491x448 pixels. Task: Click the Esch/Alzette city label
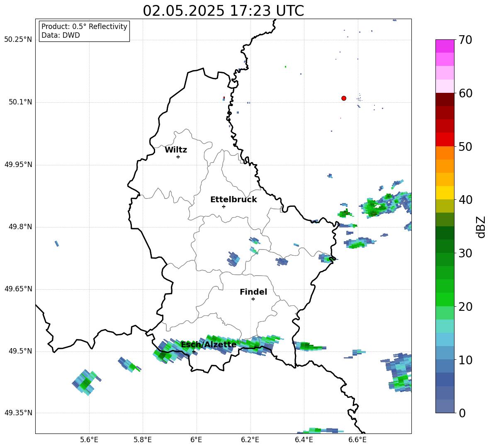pyautogui.click(x=209, y=345)
